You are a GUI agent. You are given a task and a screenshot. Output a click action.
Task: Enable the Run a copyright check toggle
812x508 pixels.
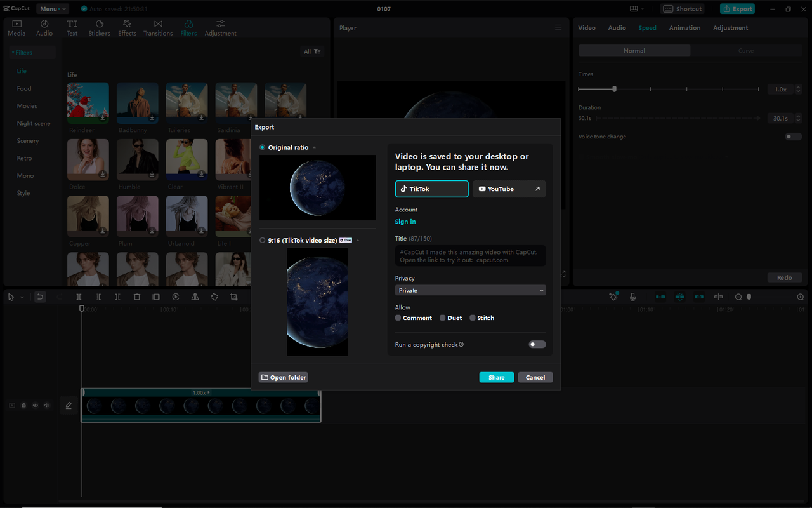[536, 344]
